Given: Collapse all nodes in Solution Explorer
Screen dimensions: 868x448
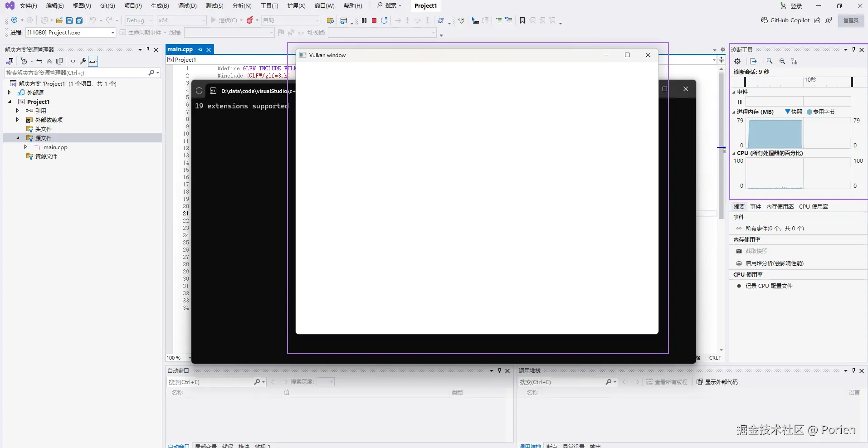Looking at the screenshot, I should pos(49,61).
